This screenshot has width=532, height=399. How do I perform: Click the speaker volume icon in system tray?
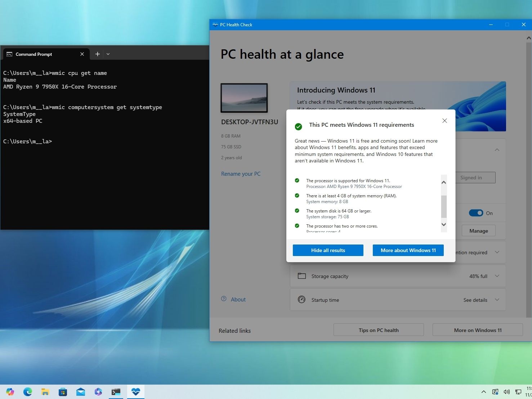click(x=506, y=392)
